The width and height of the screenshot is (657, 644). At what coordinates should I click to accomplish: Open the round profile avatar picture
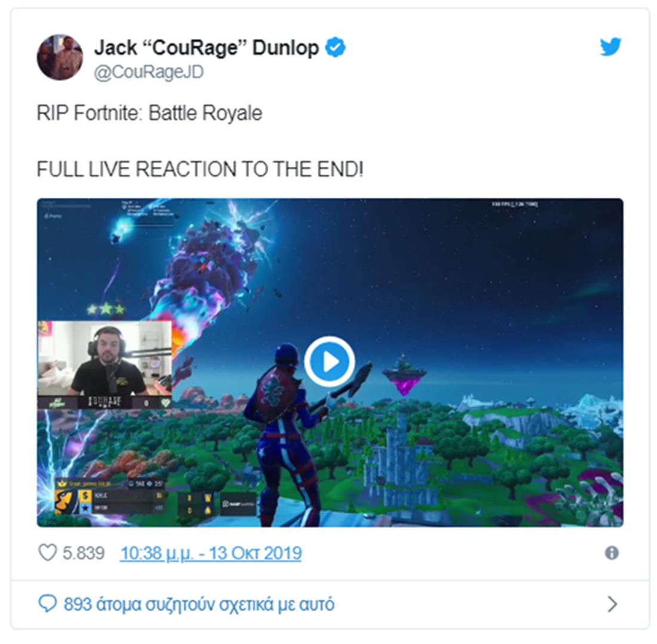point(60,57)
